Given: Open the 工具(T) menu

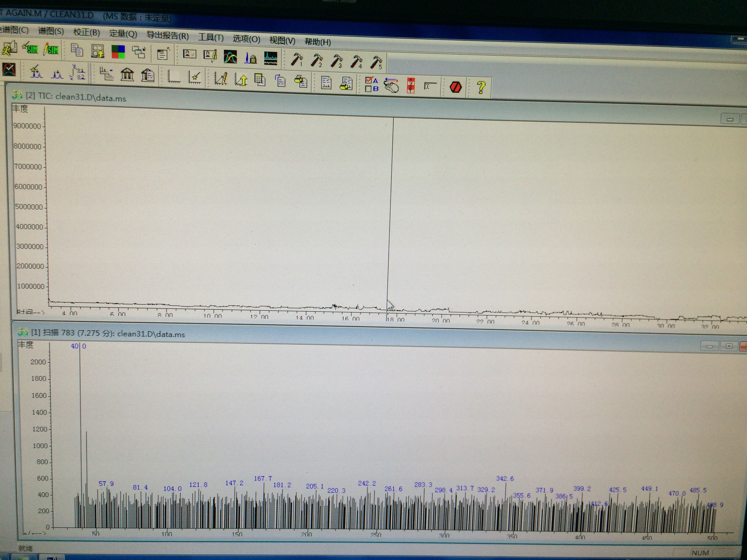Looking at the screenshot, I should (211, 38).
